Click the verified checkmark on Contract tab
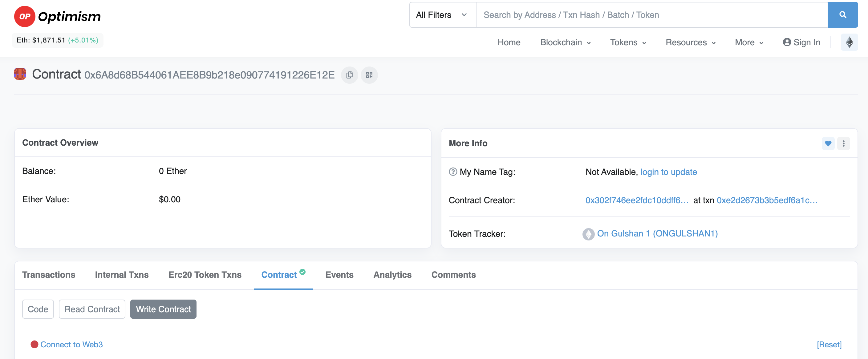The height and width of the screenshot is (359, 868). [x=302, y=272]
